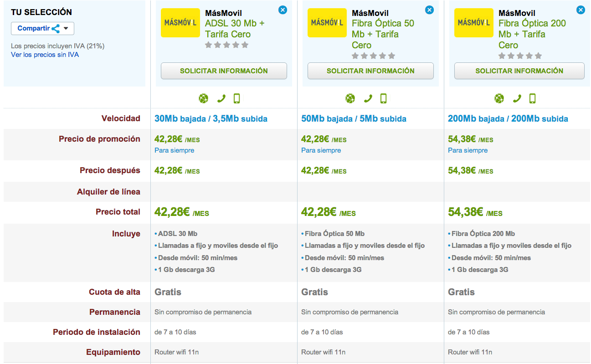Viewport: 591px width, 364px height.
Task: Click internet globe icon under Fibra 200 Mb plan
Action: [x=499, y=98]
